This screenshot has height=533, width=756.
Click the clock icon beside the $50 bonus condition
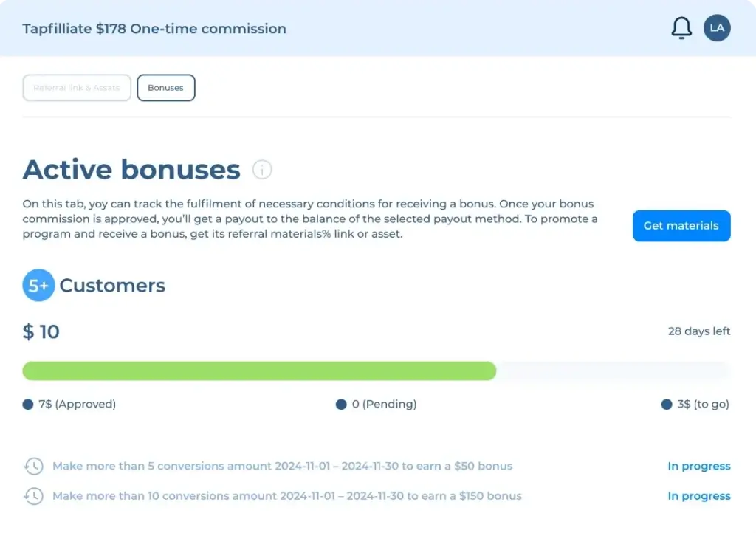(32, 465)
